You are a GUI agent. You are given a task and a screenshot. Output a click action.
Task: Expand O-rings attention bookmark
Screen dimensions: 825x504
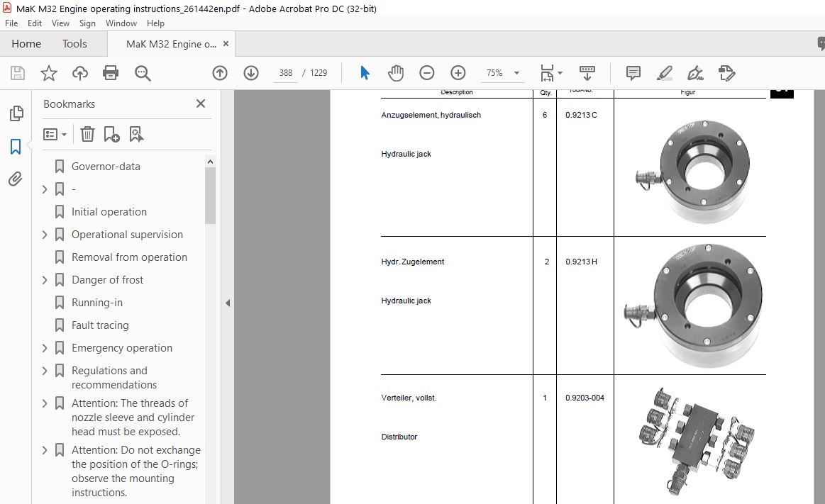point(45,450)
